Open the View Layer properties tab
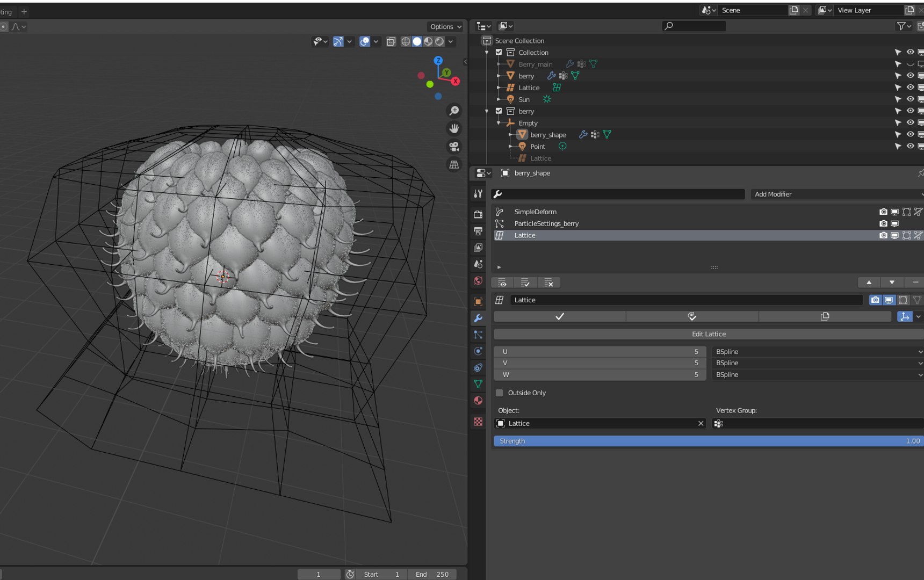 (x=478, y=248)
